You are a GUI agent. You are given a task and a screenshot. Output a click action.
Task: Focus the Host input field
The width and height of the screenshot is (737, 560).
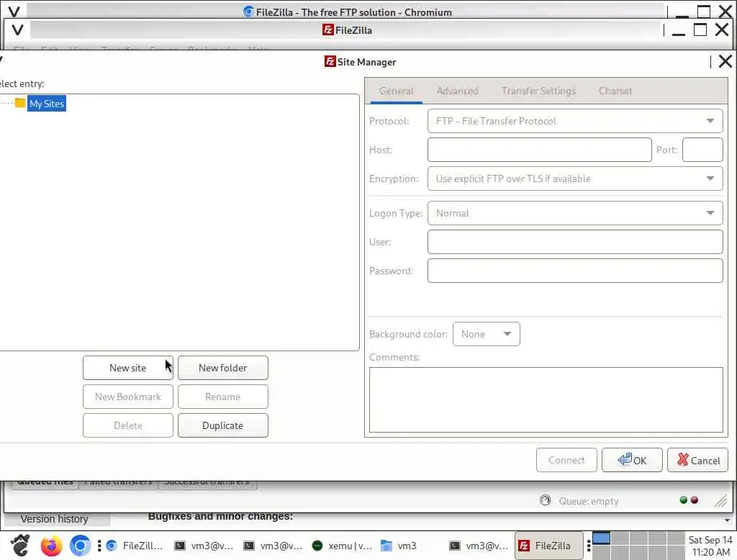pos(540,150)
